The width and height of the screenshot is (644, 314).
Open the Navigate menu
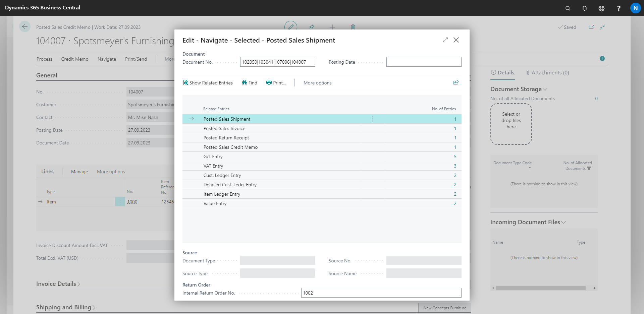click(107, 59)
